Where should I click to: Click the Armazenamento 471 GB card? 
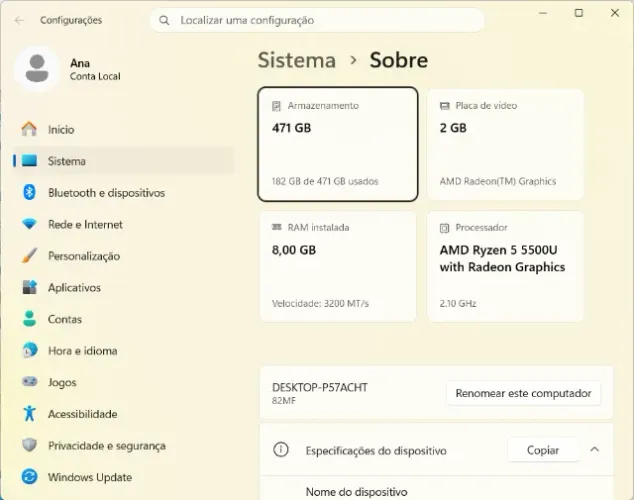(x=338, y=144)
